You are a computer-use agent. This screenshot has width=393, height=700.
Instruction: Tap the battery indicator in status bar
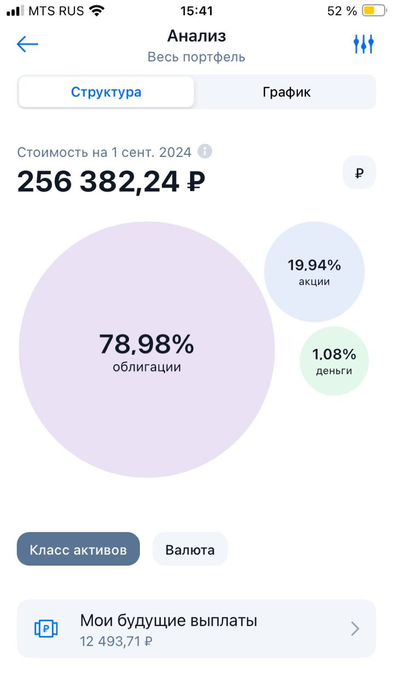(374, 11)
